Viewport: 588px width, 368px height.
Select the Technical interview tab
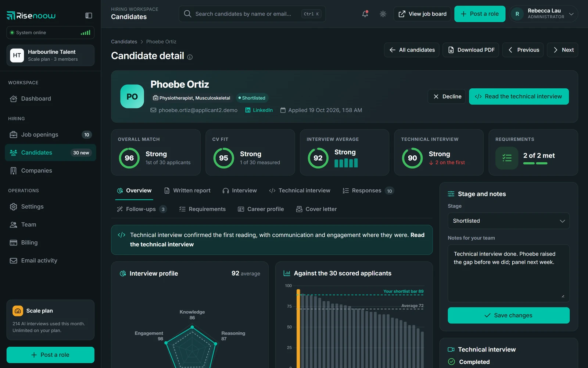click(300, 191)
